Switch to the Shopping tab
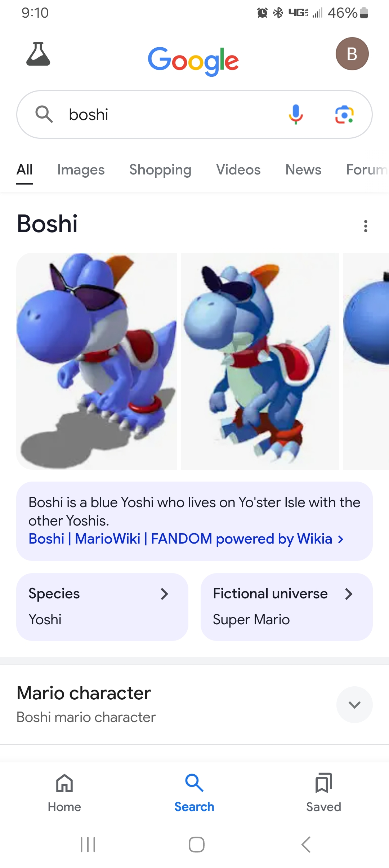Viewport: 389px width, 868px height. tap(160, 169)
